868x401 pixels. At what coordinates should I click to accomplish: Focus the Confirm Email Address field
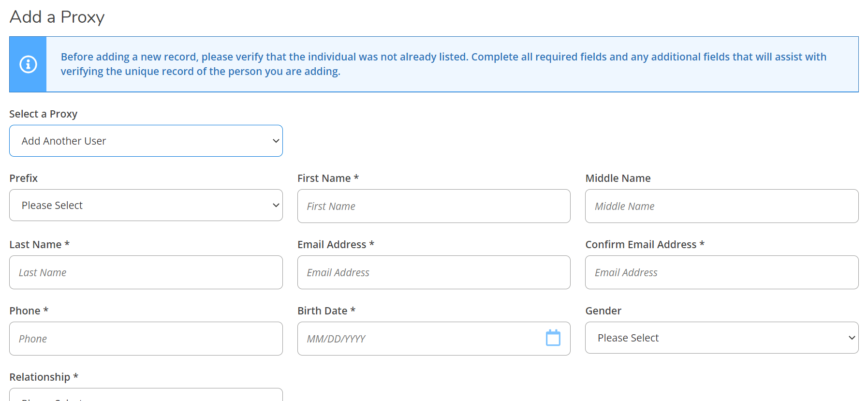[721, 272]
